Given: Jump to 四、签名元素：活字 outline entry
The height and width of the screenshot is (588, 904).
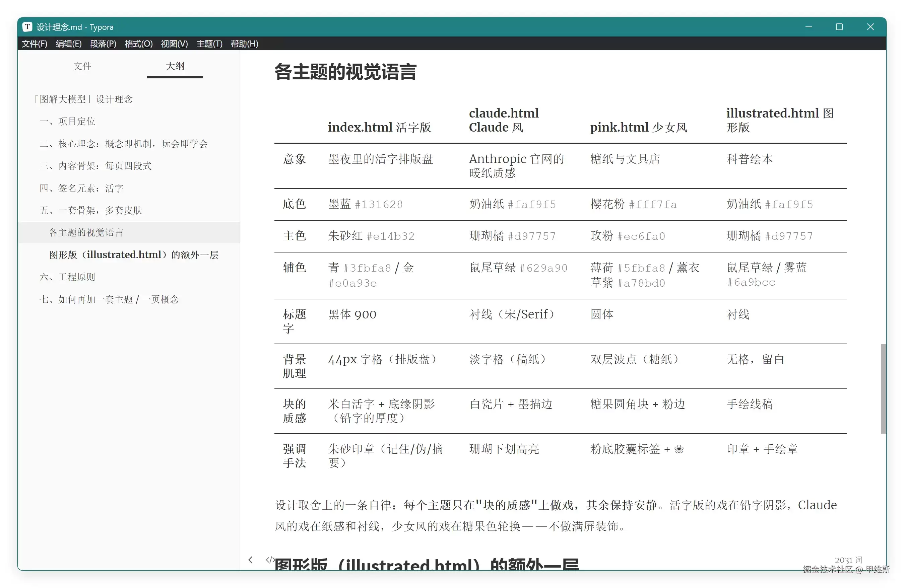Looking at the screenshot, I should point(81,188).
